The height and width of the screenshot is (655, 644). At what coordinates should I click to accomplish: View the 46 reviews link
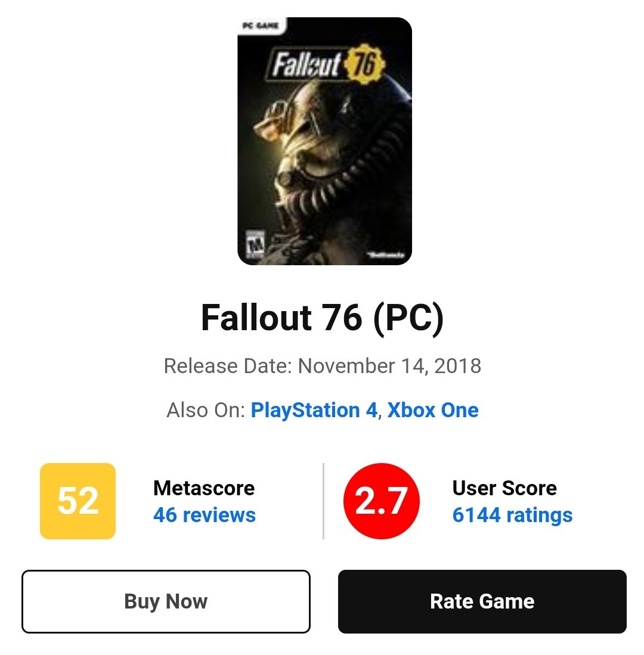tap(205, 515)
